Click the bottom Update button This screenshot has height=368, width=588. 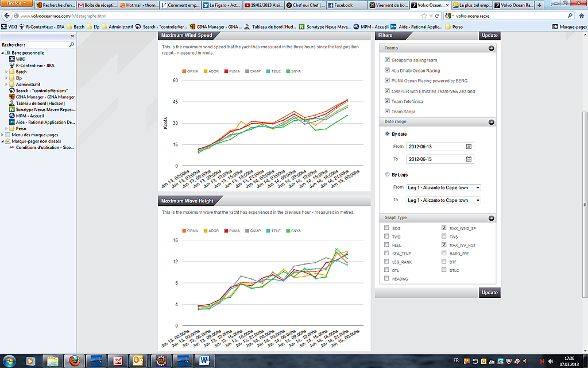click(489, 293)
